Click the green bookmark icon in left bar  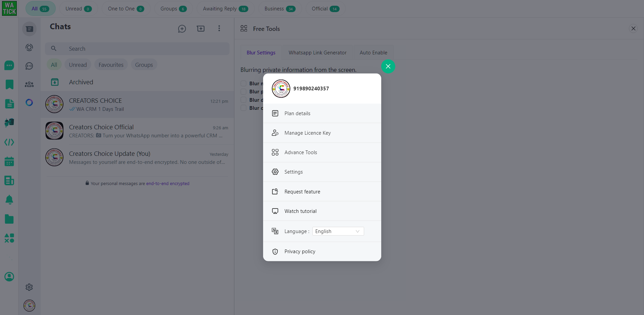(x=9, y=84)
